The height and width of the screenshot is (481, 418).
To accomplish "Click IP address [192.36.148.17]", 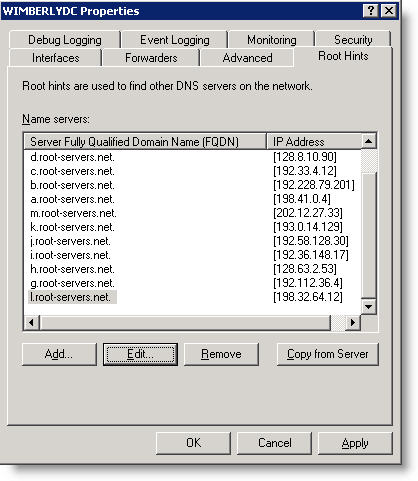I will pos(311,255).
